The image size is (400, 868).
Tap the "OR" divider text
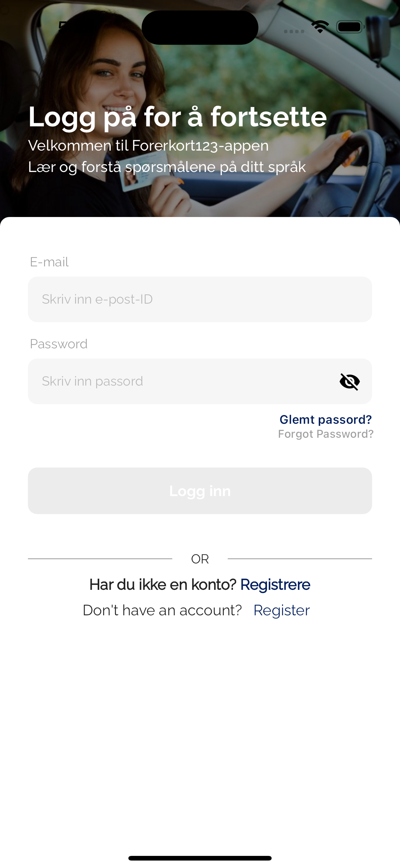point(200,559)
